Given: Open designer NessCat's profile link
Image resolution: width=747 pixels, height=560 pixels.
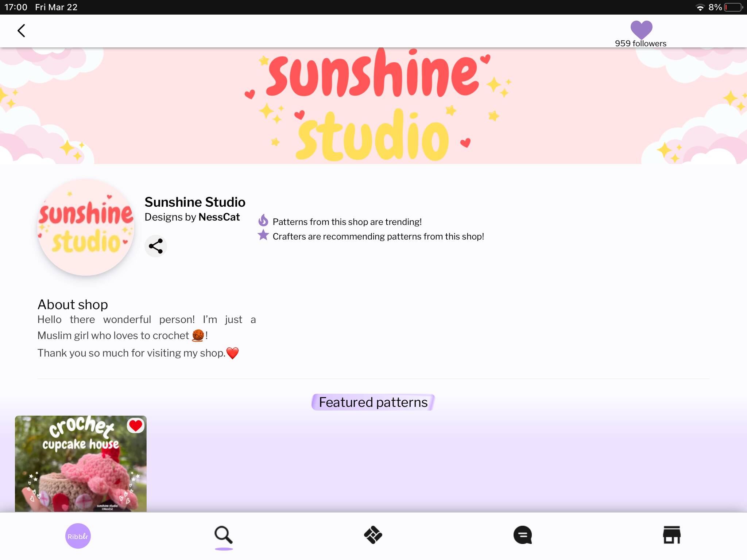Looking at the screenshot, I should pyautogui.click(x=219, y=217).
